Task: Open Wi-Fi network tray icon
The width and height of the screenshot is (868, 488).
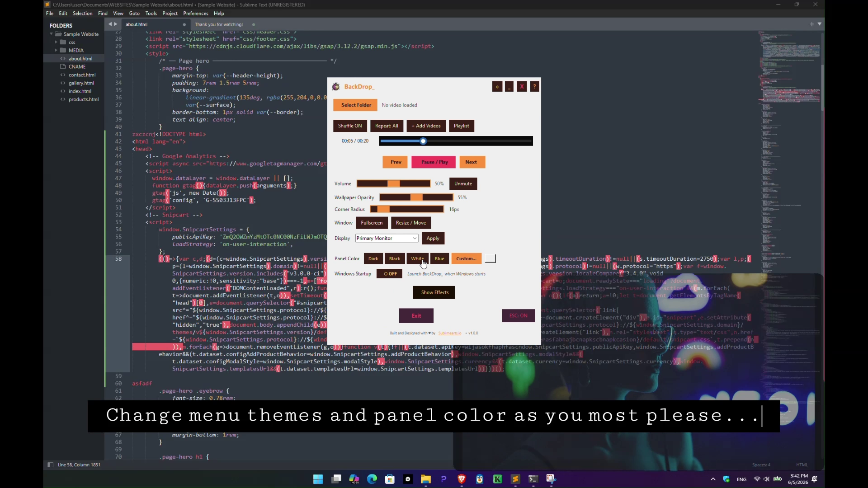Action: [x=757, y=479]
